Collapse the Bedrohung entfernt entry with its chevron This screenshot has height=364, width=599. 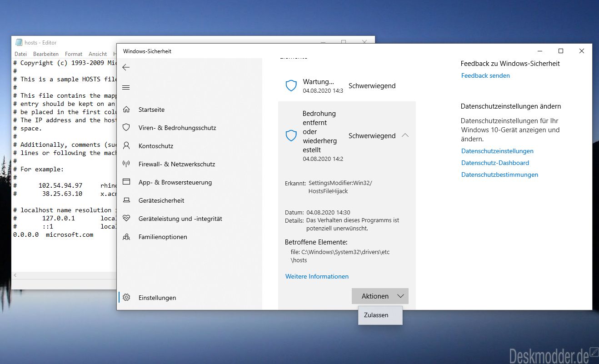click(x=405, y=135)
